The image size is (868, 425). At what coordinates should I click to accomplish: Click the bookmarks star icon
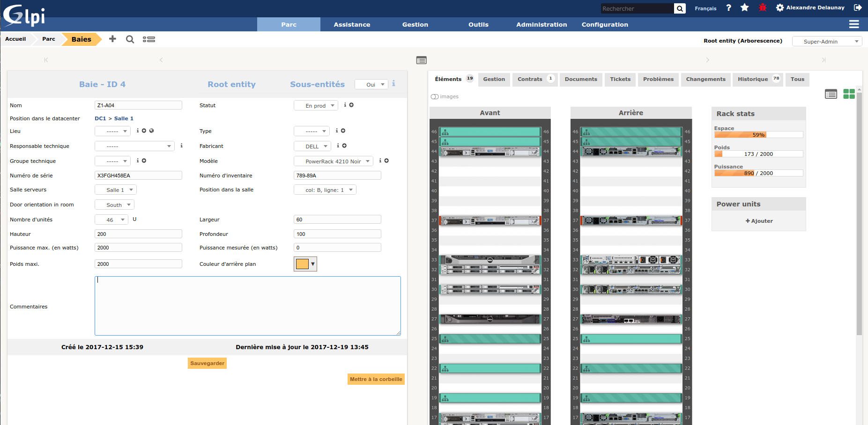coord(744,8)
